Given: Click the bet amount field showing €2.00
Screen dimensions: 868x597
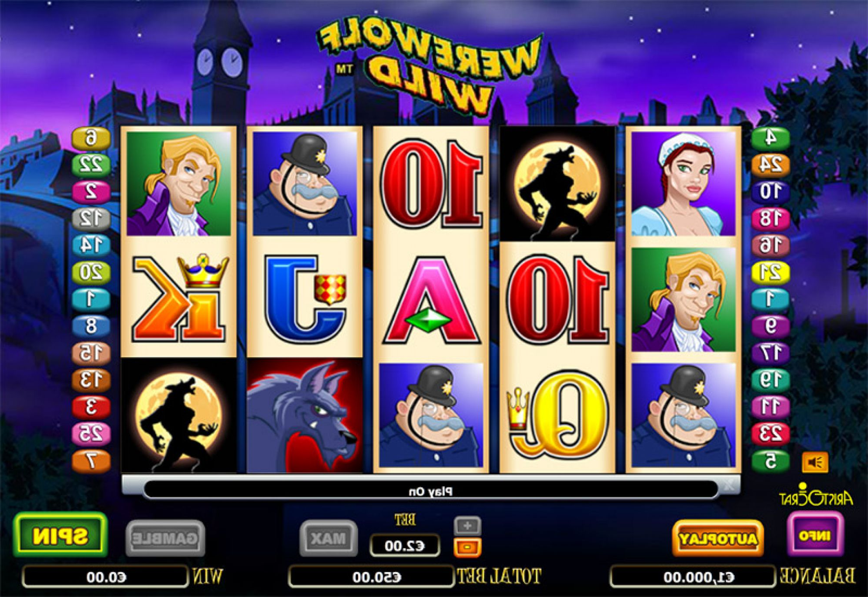Looking at the screenshot, I should tap(404, 546).
